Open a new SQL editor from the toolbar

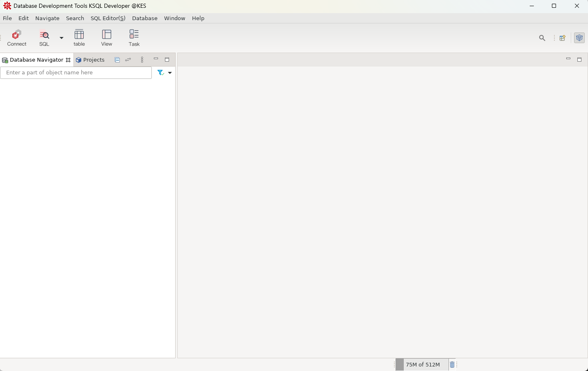pos(44,38)
